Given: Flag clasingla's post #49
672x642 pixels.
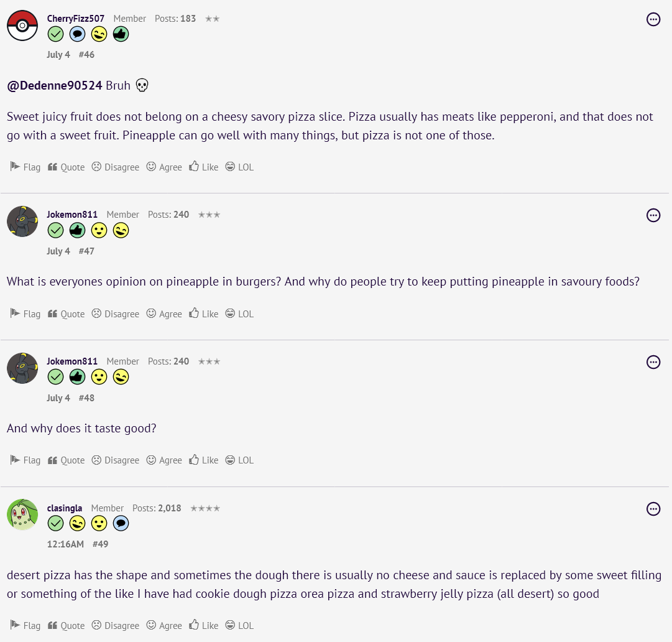Looking at the screenshot, I should [x=25, y=625].
